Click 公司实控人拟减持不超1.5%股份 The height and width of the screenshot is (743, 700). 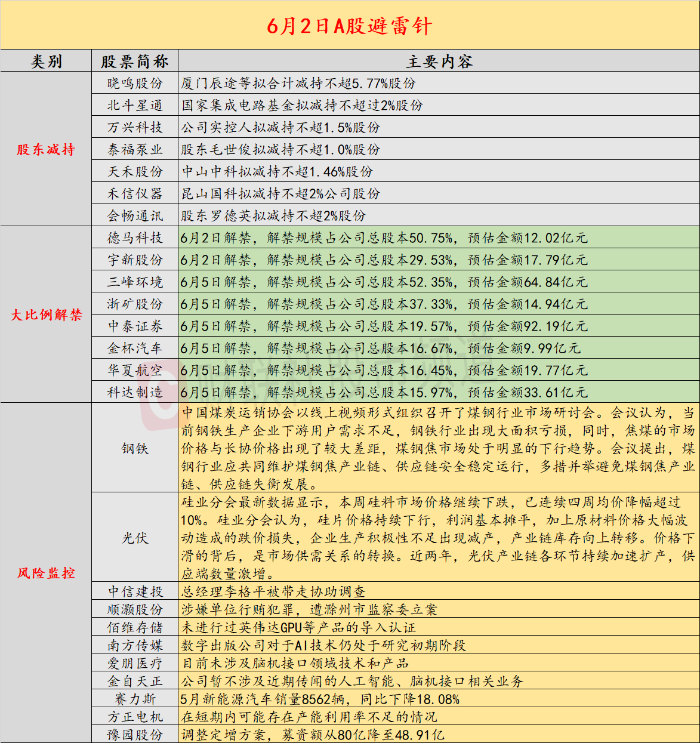[280, 127]
